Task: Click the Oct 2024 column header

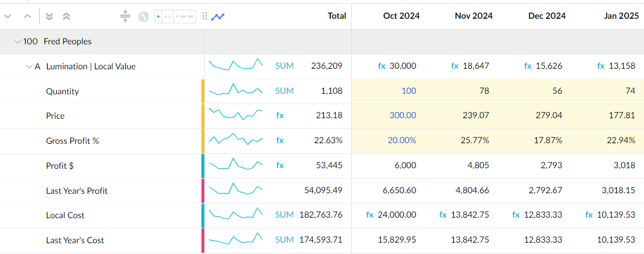Action: (401, 16)
